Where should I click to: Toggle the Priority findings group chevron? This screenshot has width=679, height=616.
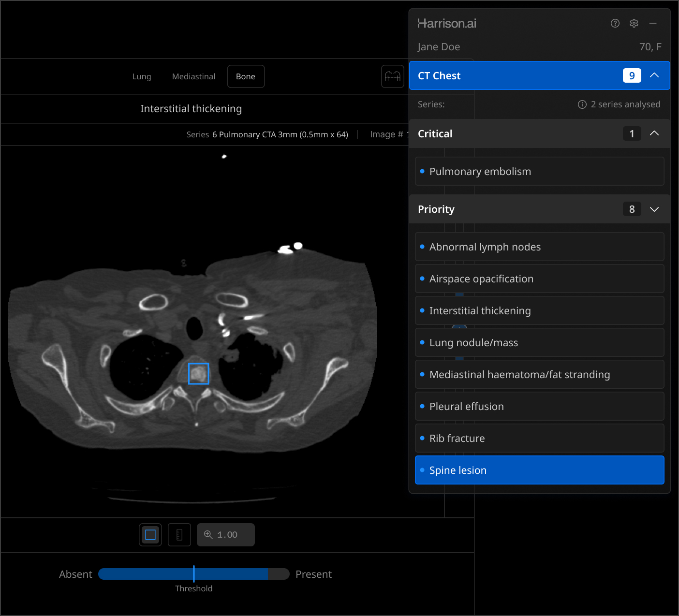tap(654, 209)
